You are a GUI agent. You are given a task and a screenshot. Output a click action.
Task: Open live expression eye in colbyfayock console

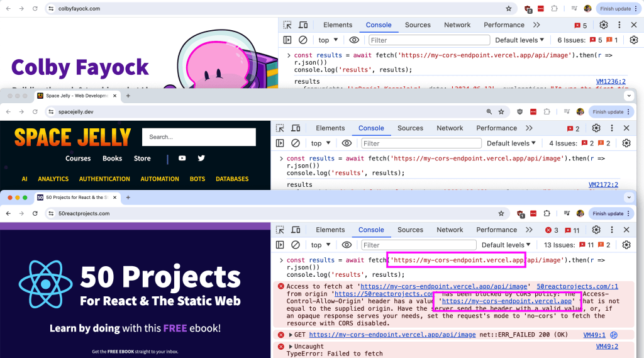click(x=354, y=40)
